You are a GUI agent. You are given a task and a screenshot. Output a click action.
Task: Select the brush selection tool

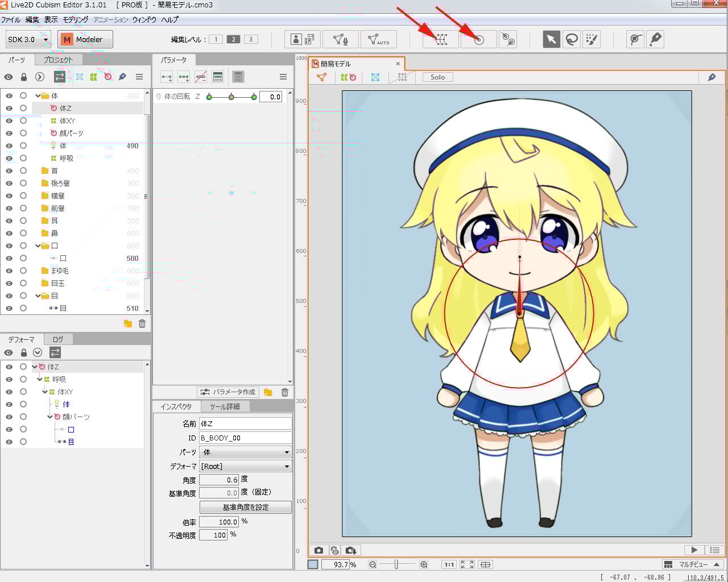pos(591,39)
